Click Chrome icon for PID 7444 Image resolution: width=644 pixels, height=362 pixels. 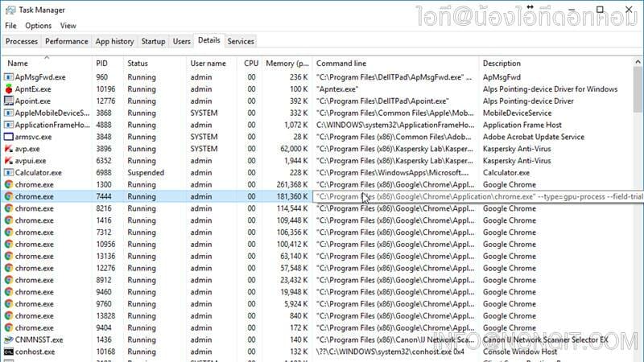click(x=9, y=196)
